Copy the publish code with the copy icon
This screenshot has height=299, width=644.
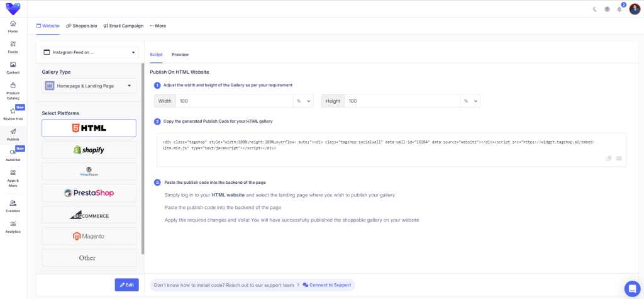[609, 159]
